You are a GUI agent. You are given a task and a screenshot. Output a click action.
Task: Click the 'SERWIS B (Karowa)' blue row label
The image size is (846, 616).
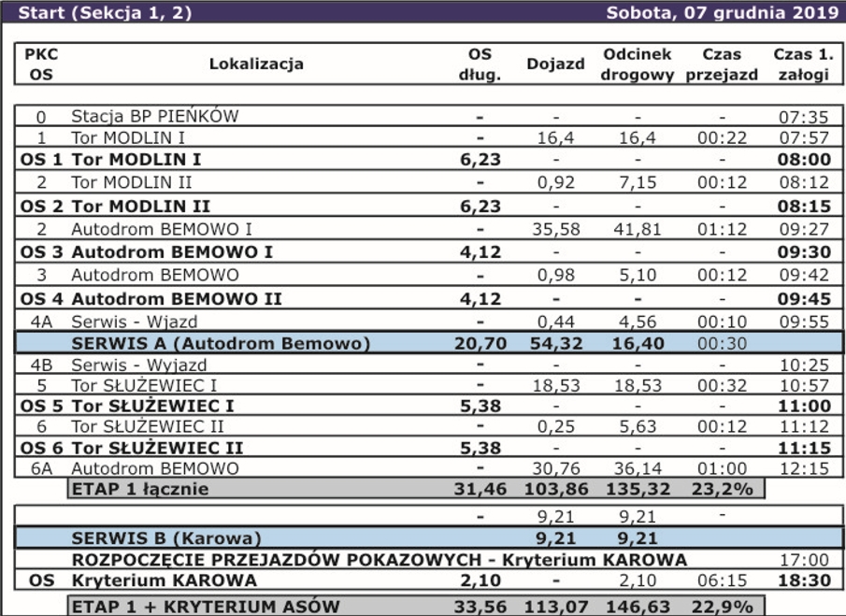pos(166,538)
